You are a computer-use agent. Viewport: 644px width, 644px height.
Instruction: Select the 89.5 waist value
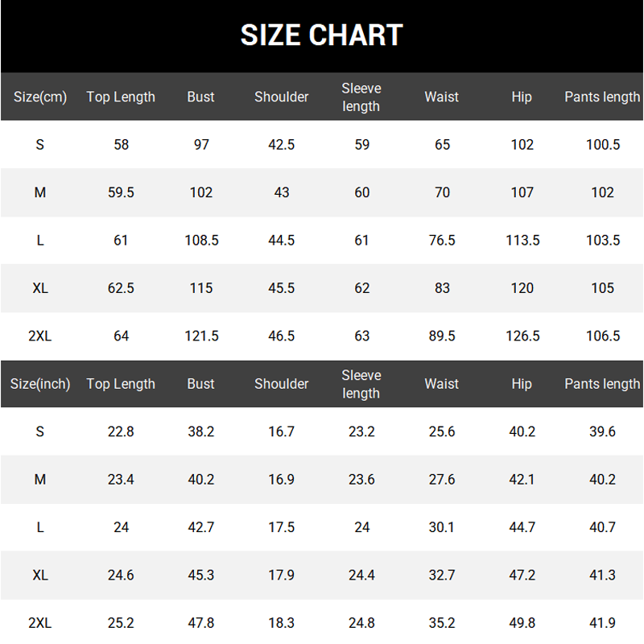click(x=442, y=336)
